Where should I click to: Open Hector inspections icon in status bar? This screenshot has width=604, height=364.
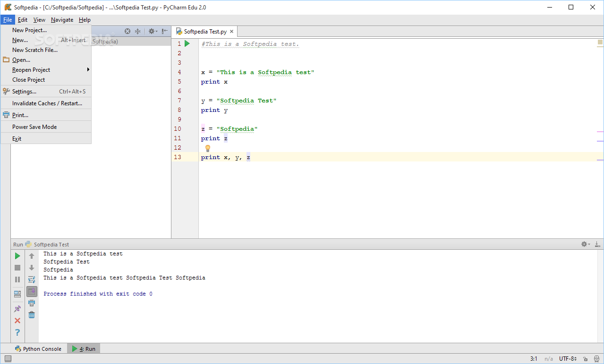(x=596, y=359)
